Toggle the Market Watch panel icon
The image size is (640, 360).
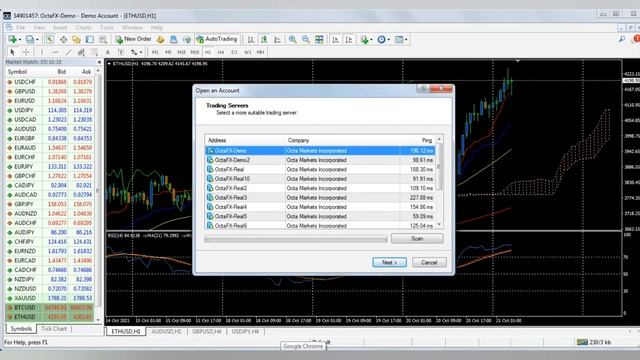49,40
